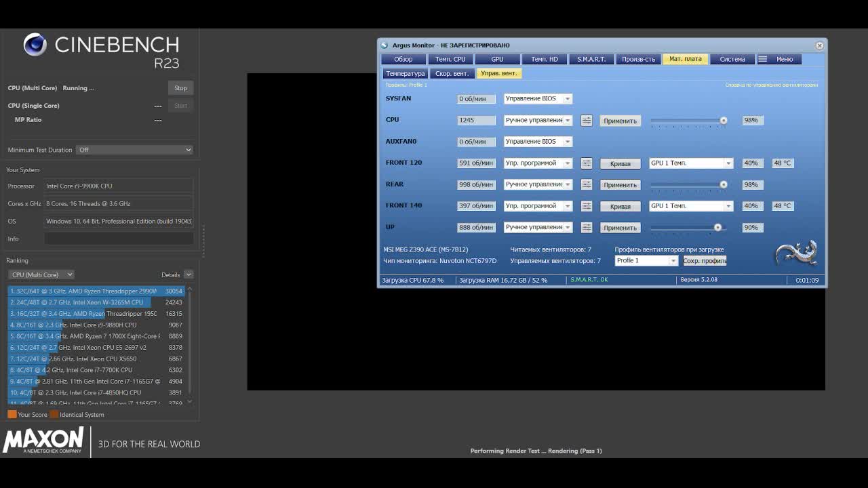Close the Argus Monitor window
This screenshot has height=488, width=868.
click(x=819, y=45)
